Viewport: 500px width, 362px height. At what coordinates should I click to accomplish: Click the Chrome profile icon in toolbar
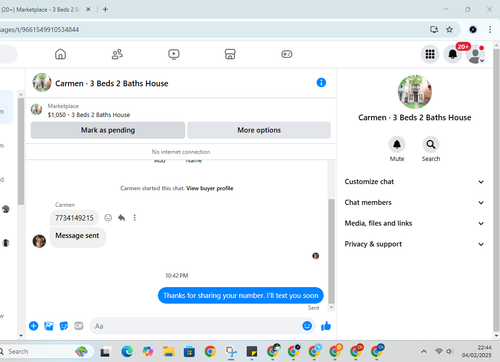[x=473, y=29]
